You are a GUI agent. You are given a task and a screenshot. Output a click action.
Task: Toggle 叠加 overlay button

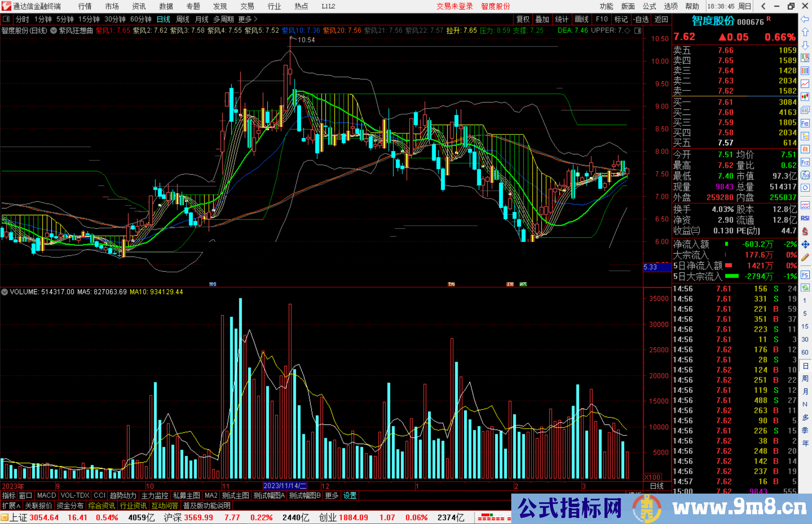click(542, 19)
